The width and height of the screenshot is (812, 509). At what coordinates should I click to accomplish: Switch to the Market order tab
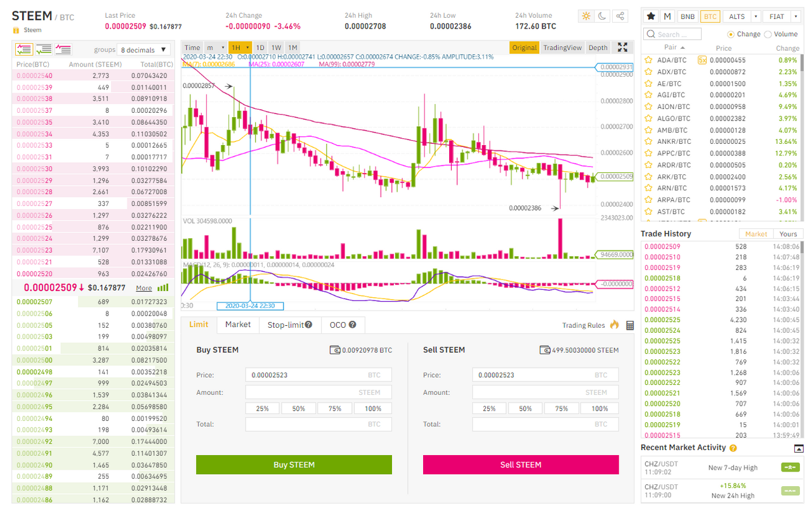238,325
